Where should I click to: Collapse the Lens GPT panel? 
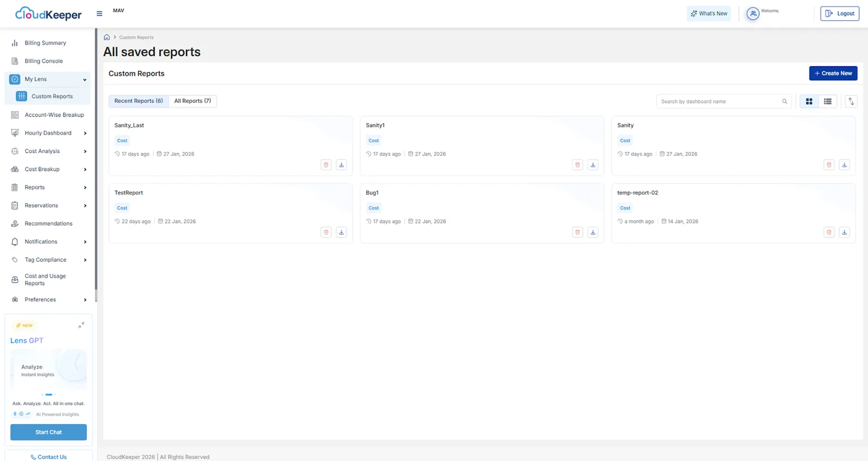pyautogui.click(x=81, y=325)
